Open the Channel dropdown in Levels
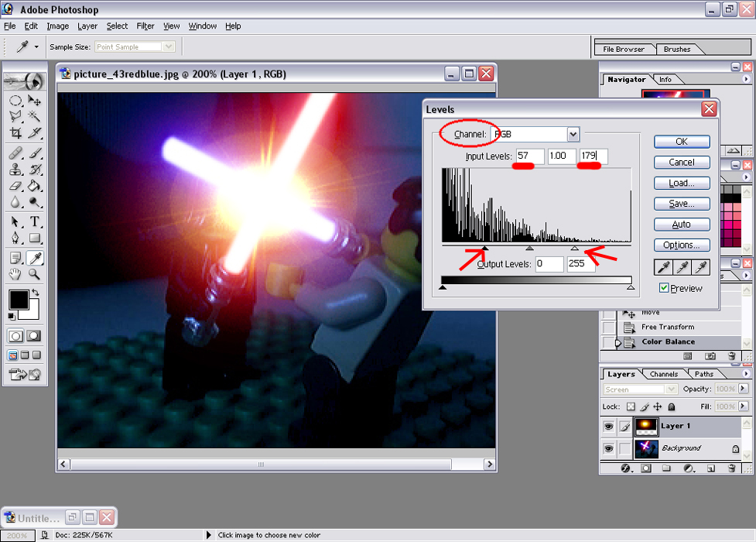The image size is (756, 542). (573, 134)
